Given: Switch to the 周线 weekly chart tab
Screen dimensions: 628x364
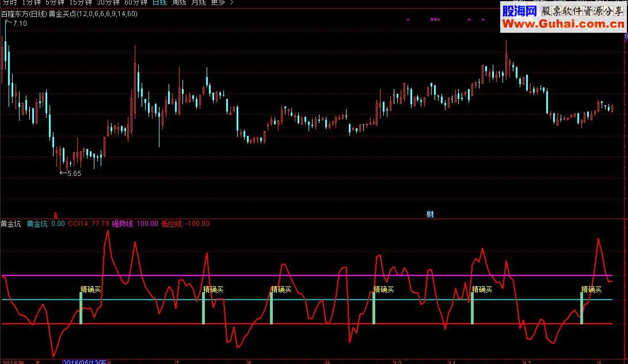Looking at the screenshot, I should click(179, 2).
